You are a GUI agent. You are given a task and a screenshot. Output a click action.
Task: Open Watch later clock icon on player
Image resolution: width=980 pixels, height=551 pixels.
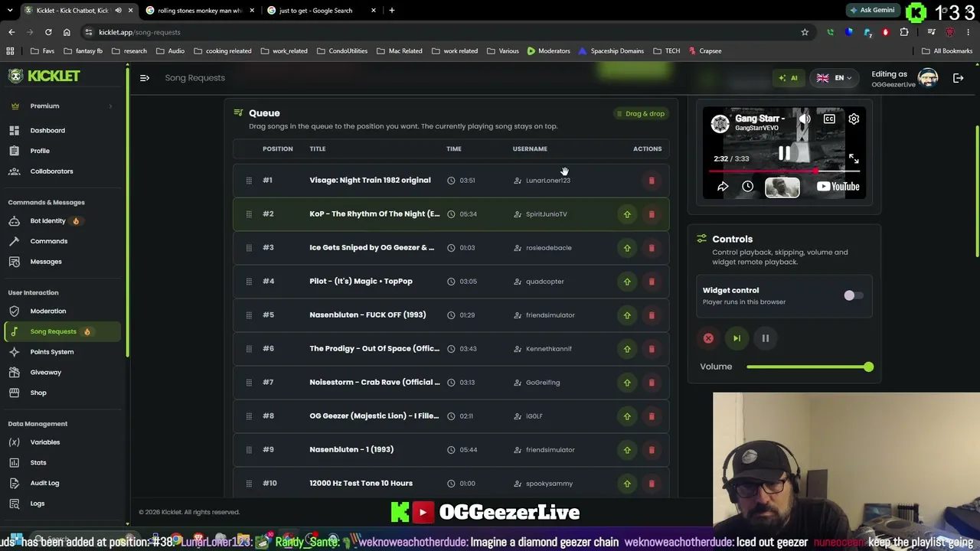click(748, 187)
